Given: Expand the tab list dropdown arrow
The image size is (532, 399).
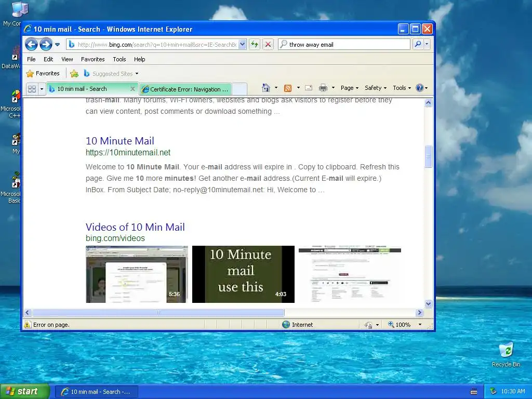Looking at the screenshot, I should (x=42, y=89).
